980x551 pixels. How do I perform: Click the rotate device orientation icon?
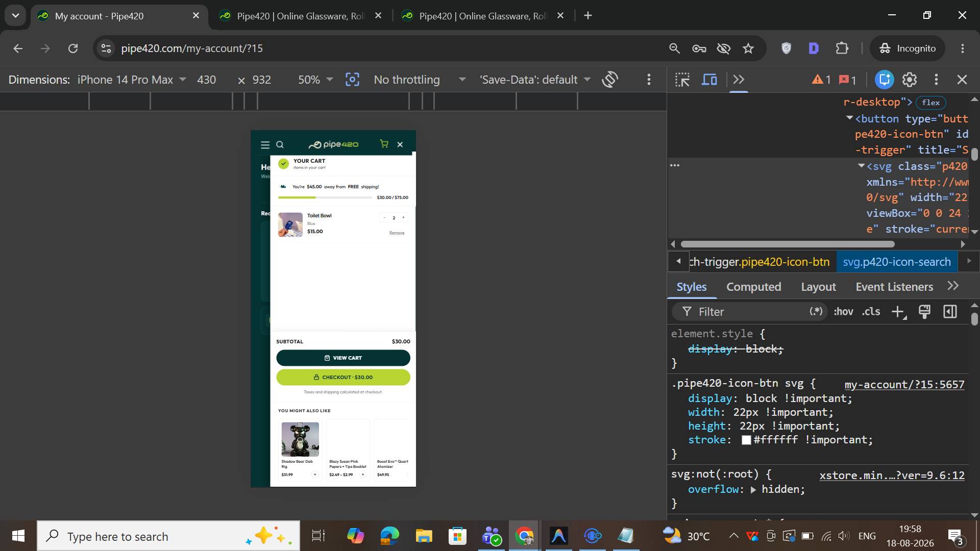pos(610,80)
